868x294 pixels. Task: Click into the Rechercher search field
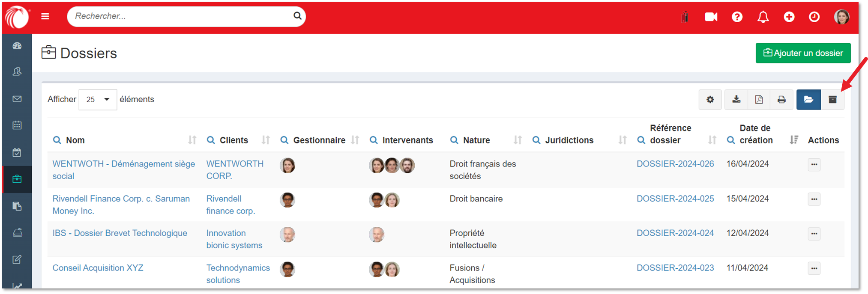180,16
